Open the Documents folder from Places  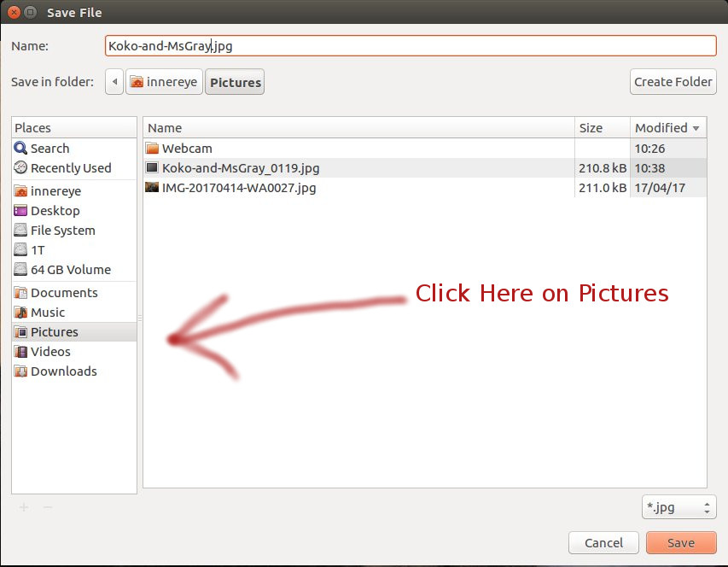(x=64, y=292)
